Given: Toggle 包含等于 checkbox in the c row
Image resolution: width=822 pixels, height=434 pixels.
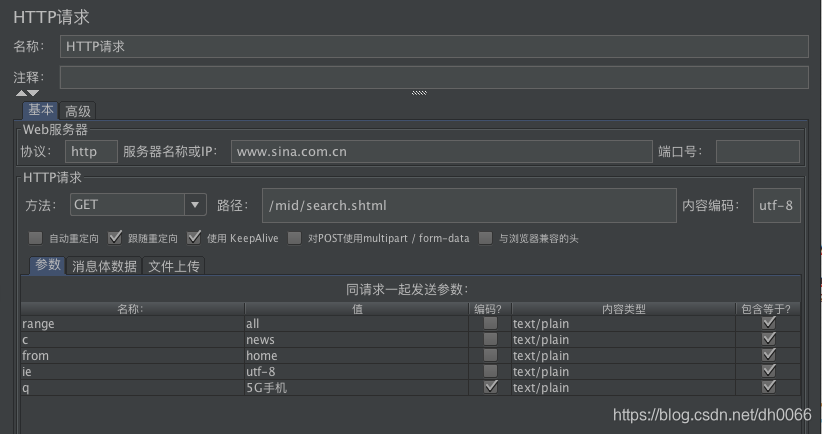Looking at the screenshot, I should 769,339.
